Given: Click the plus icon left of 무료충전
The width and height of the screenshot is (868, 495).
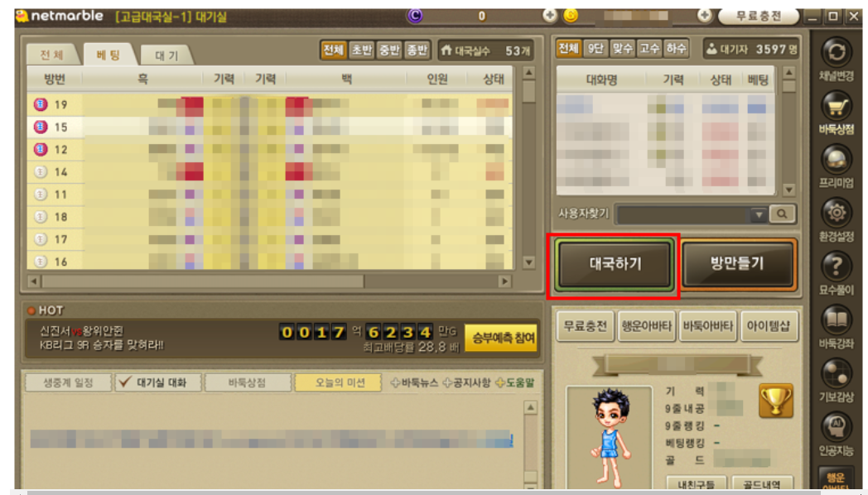Looking at the screenshot, I should pyautogui.click(x=704, y=16).
